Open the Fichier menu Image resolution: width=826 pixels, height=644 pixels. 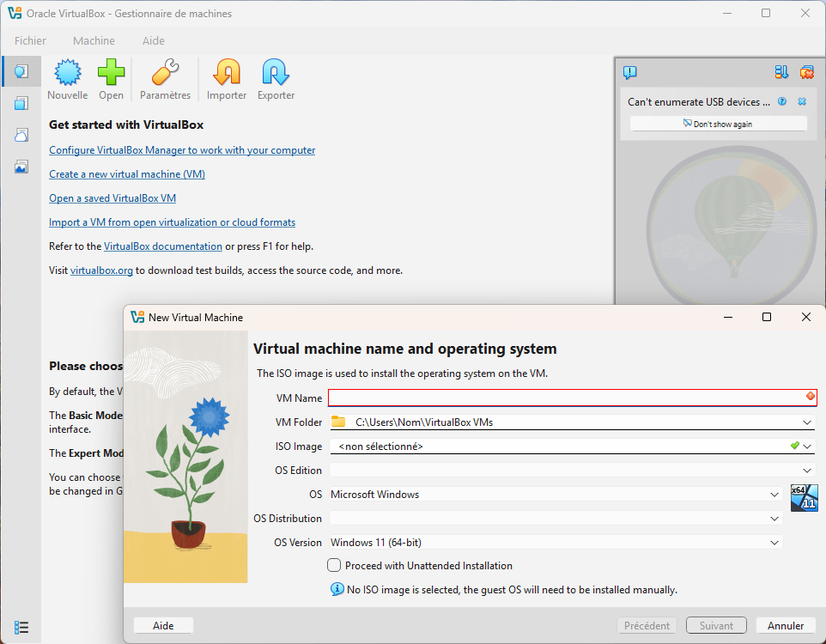[30, 40]
